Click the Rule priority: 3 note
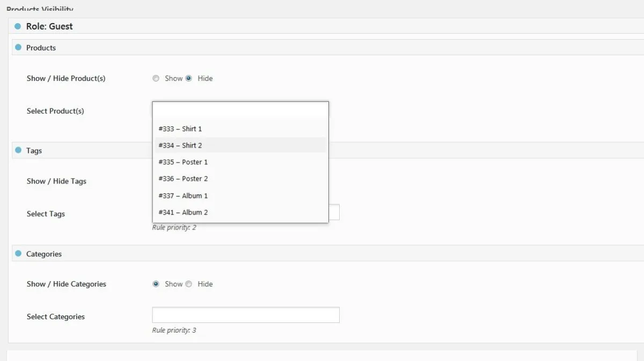Image resolution: width=644 pixels, height=361 pixels. point(174,330)
